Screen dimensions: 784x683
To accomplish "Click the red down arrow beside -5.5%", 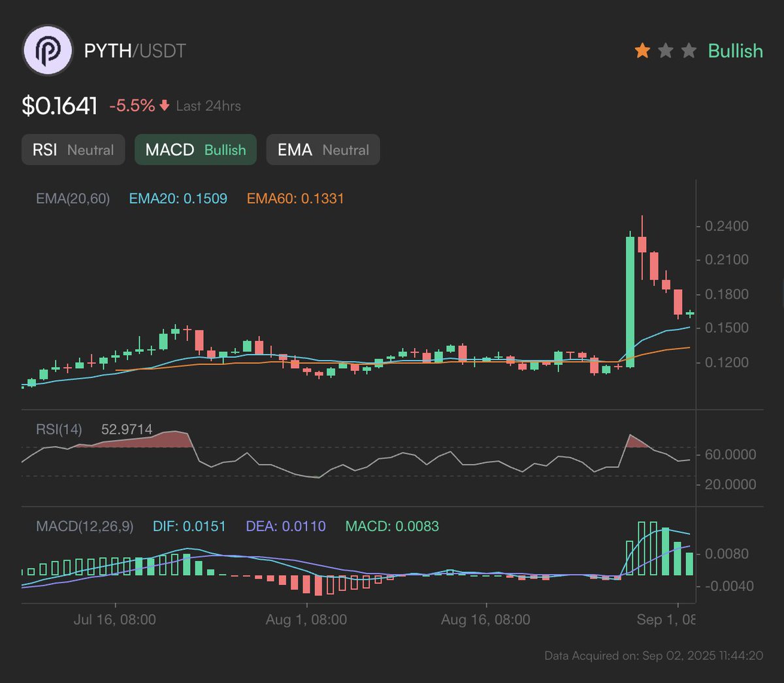I will click(164, 105).
